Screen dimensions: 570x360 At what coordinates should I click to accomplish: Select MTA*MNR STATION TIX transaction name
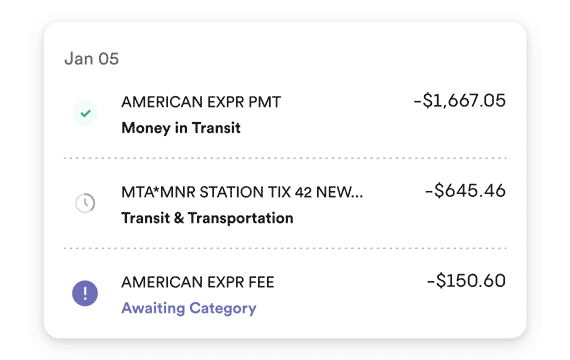[242, 192]
